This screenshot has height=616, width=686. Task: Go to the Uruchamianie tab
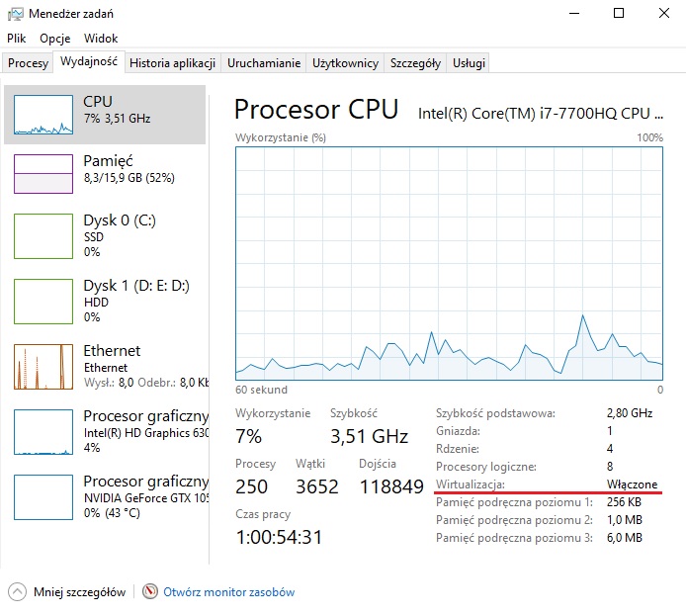pyautogui.click(x=264, y=63)
